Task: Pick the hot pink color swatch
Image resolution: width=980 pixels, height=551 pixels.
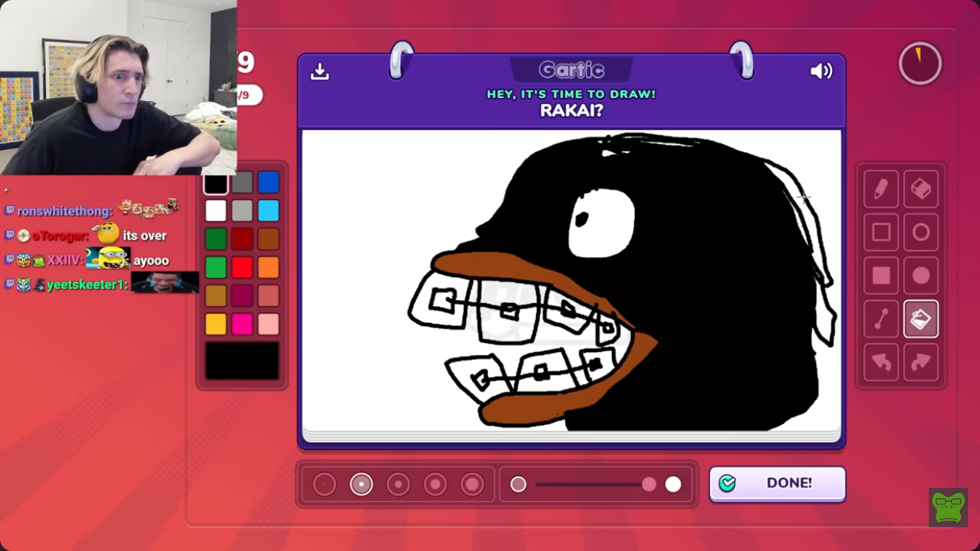Action: (242, 324)
